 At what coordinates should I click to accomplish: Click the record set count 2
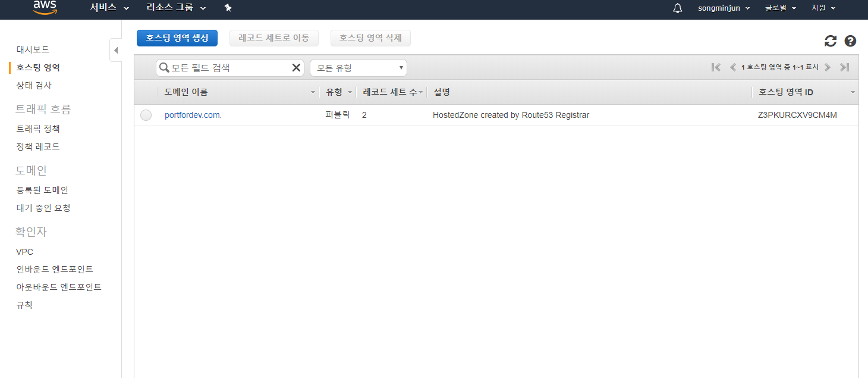coord(364,115)
